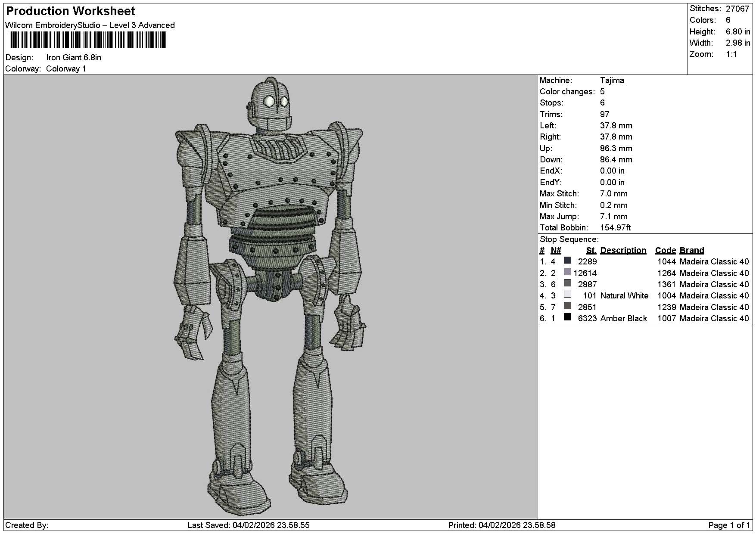The image size is (756, 534).
Task: Click the "Code" column header
Action: pos(666,251)
